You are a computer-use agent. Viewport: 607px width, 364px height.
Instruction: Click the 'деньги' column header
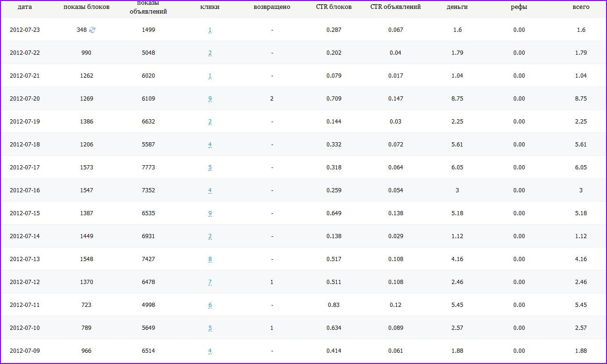pyautogui.click(x=457, y=7)
